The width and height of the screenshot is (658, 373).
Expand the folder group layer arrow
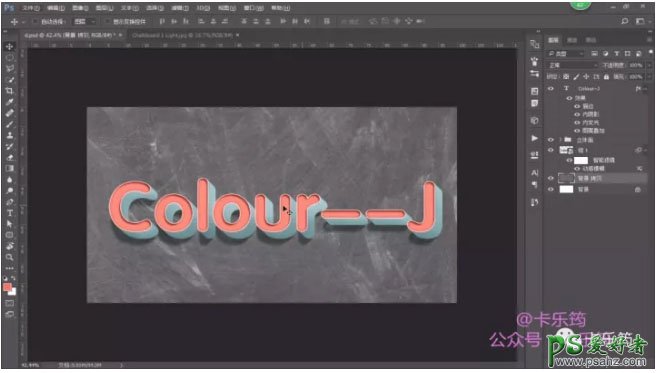pyautogui.click(x=560, y=140)
